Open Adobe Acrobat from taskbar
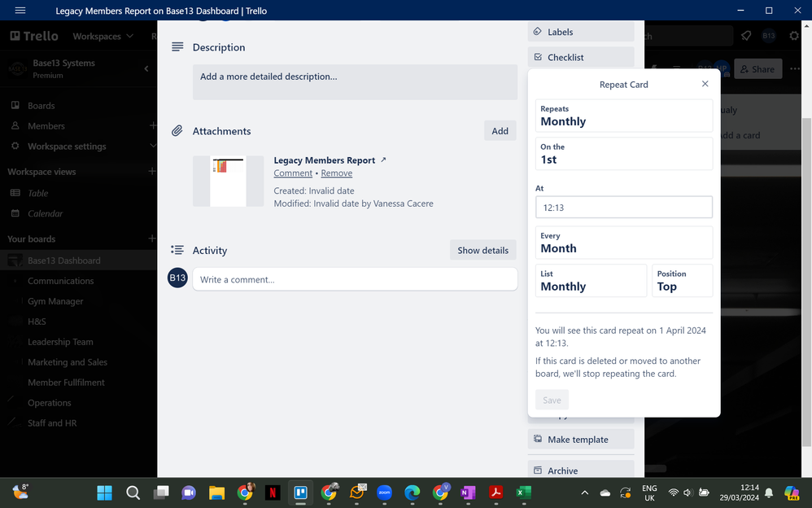The image size is (812, 508). click(x=496, y=493)
